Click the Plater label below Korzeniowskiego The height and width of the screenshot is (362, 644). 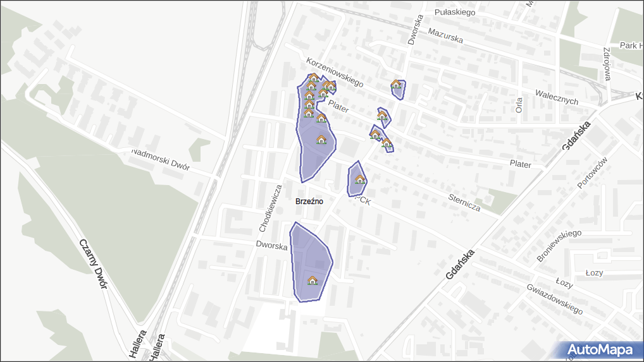point(338,106)
